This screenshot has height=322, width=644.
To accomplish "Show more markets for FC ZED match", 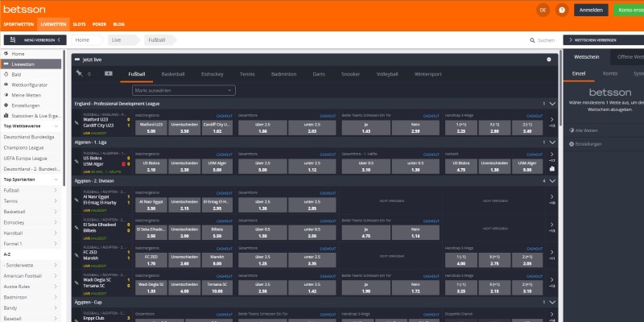I will (551, 254).
